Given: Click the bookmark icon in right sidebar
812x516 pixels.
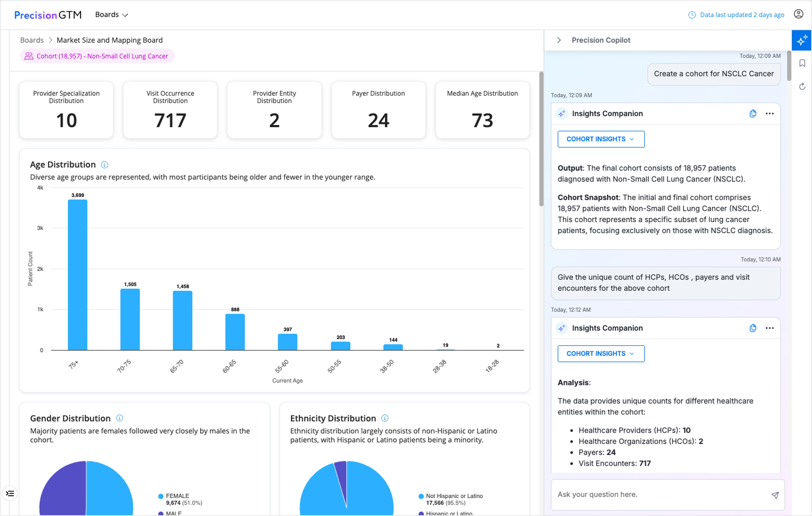Looking at the screenshot, I should (802, 63).
